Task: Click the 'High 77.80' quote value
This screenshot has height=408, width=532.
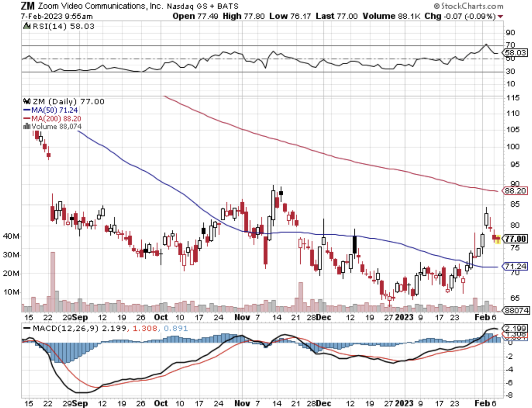Action: [244, 16]
